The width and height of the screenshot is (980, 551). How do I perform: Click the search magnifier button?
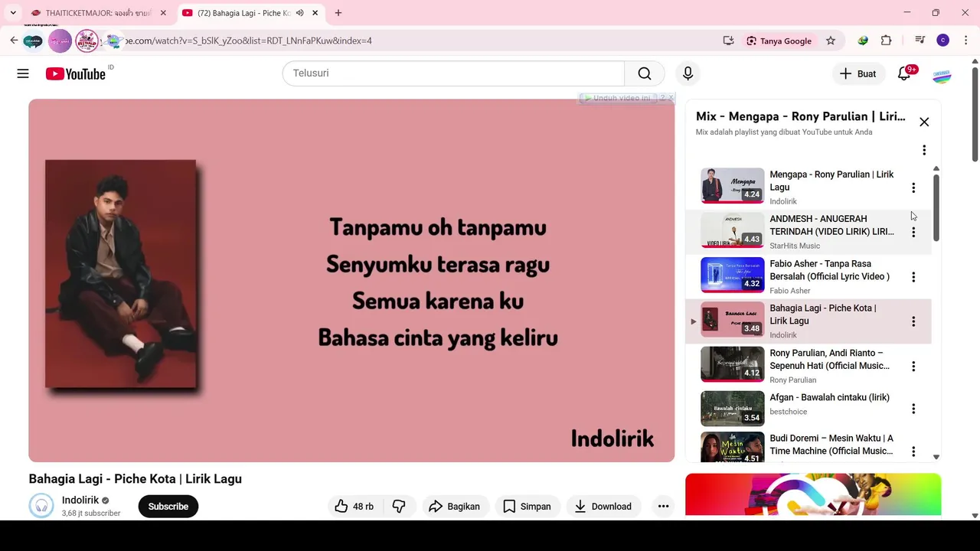(645, 73)
